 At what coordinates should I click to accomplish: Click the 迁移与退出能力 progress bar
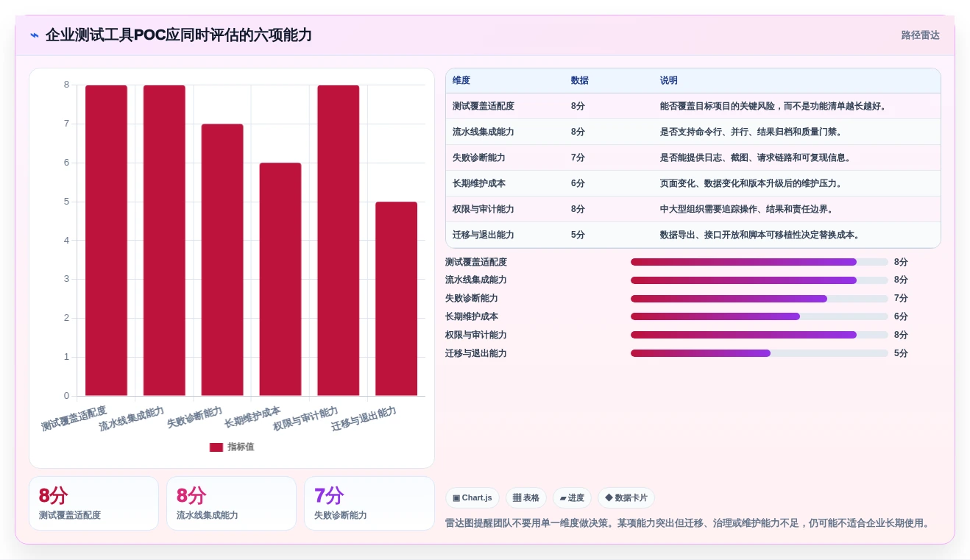point(759,353)
